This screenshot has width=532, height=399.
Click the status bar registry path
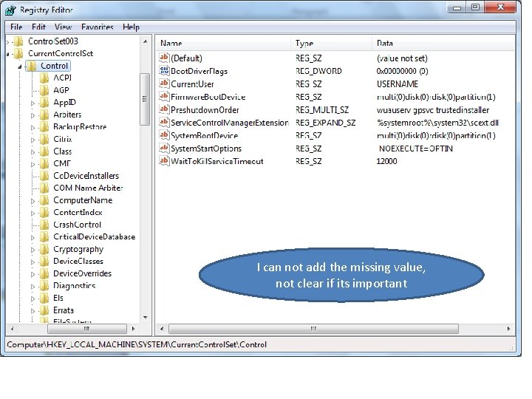(137, 345)
